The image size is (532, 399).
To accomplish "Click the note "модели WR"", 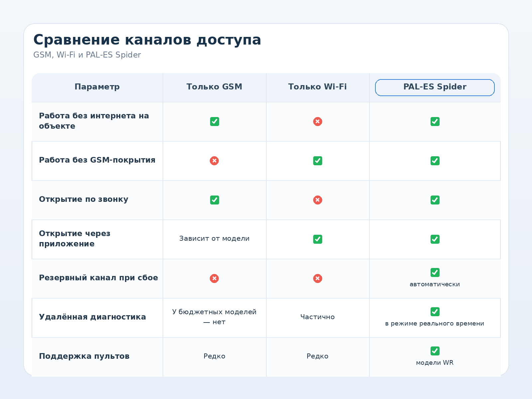I will tap(435, 363).
